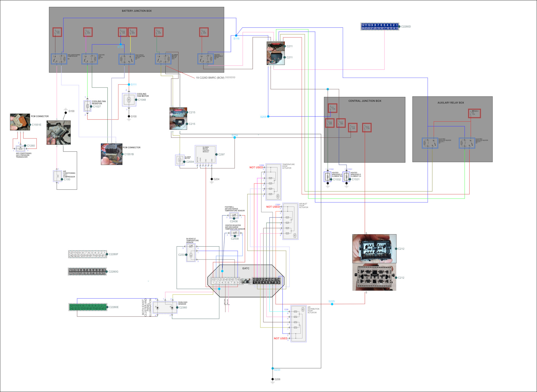Click the In-Vehicle Temperature Sensor C233 symbol
Viewport: 537px width, 392px height.
click(191, 253)
